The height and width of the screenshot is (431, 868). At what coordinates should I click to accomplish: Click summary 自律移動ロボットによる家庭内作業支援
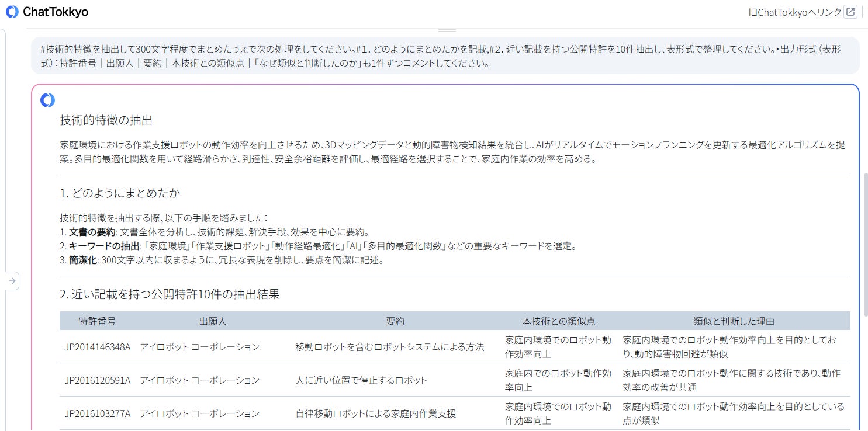(x=376, y=413)
